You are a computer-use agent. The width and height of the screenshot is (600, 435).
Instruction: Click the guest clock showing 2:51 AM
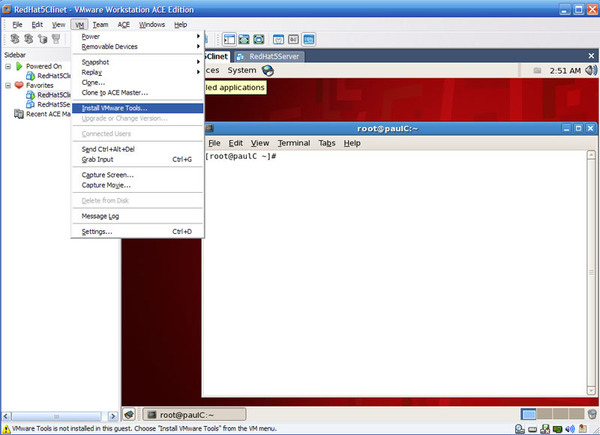click(565, 71)
